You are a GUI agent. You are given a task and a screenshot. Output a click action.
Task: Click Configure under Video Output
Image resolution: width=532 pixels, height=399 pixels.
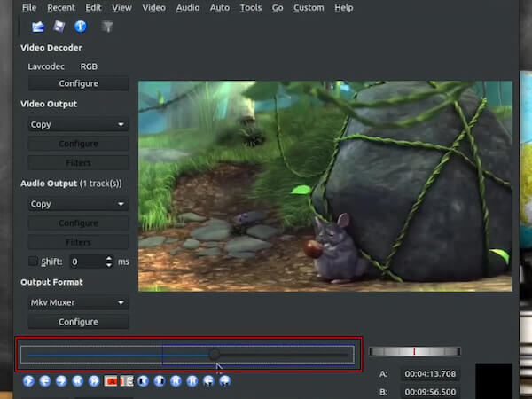[78, 144]
